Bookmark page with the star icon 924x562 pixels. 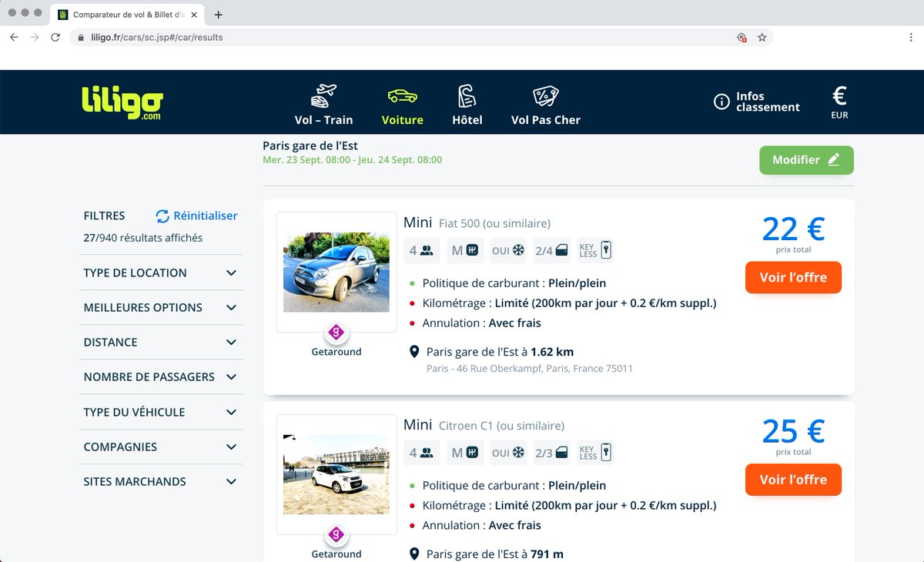point(762,37)
